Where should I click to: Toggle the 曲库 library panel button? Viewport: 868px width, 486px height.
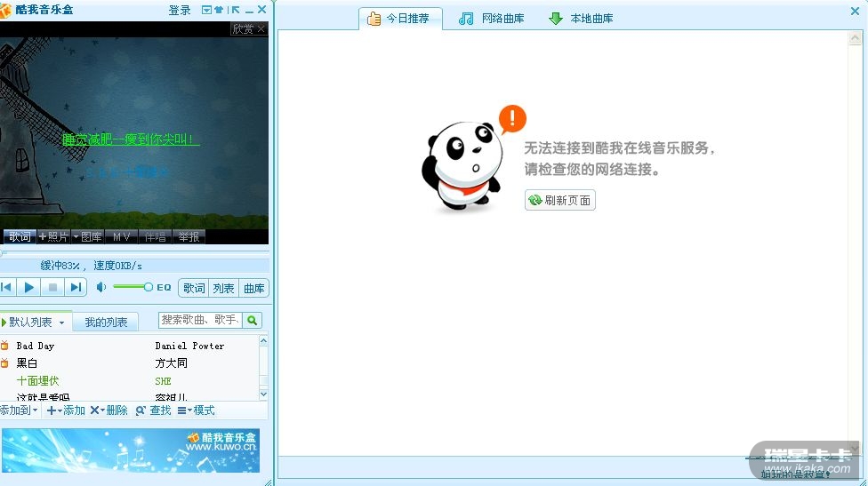[x=253, y=288]
